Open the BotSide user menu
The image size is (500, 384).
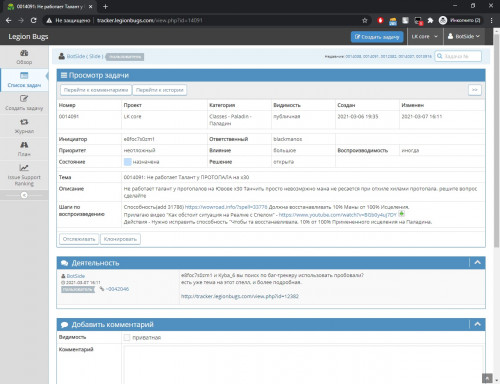(x=464, y=36)
